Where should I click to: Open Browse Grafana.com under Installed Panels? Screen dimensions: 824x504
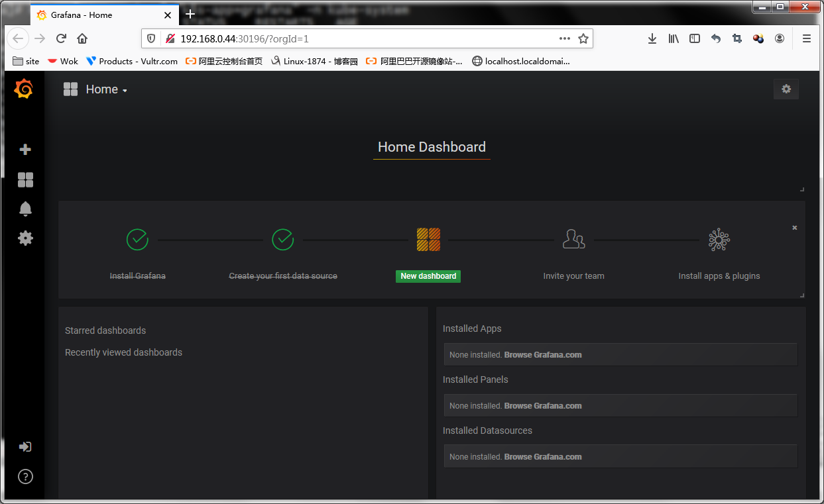tap(543, 406)
